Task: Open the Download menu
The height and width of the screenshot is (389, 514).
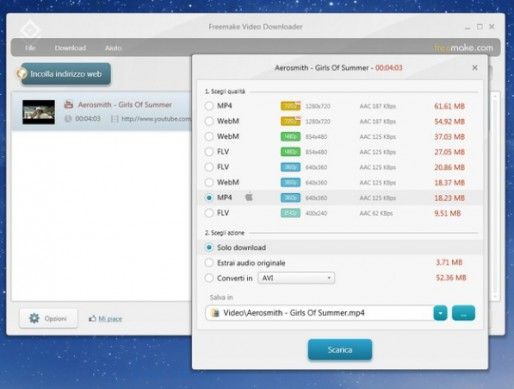Action: (x=70, y=48)
